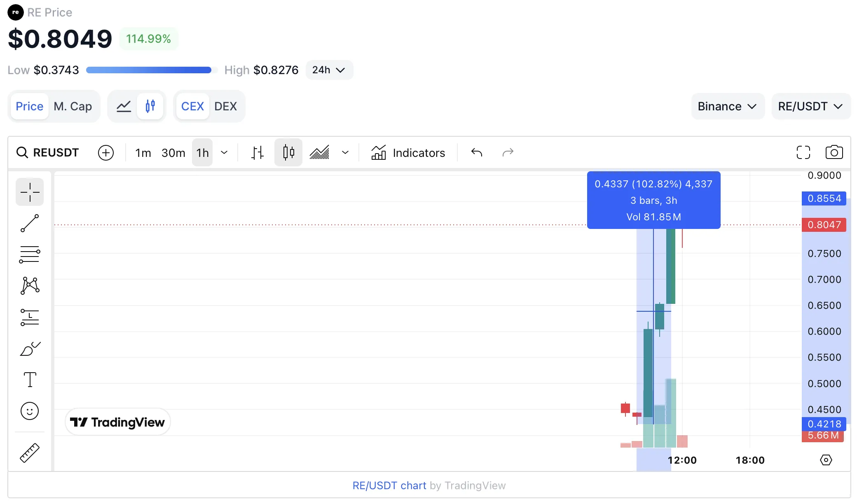Select the DEX data source
Image resolution: width=857 pixels, height=504 pixels.
coord(226,106)
